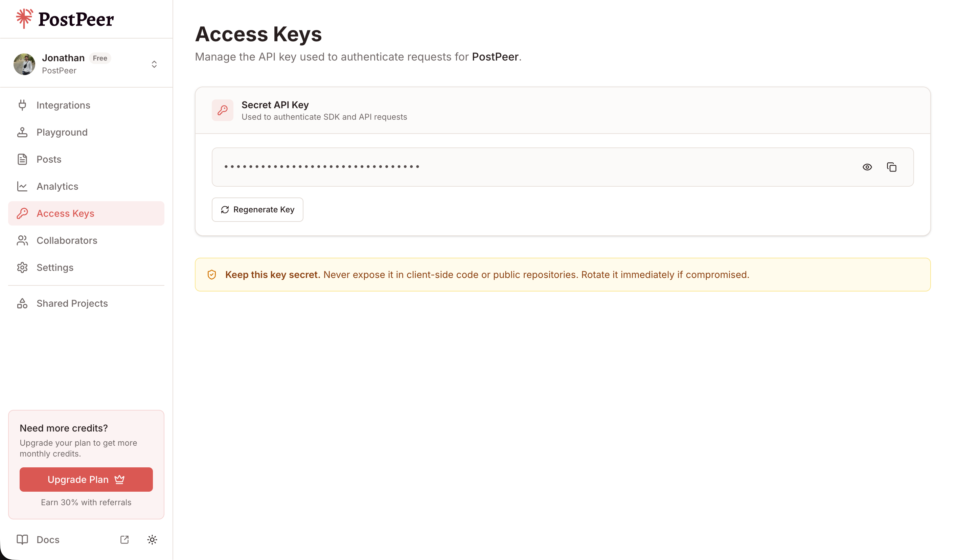Toggle light/dark theme sun icon
This screenshot has height=560, width=958.
coord(152,539)
